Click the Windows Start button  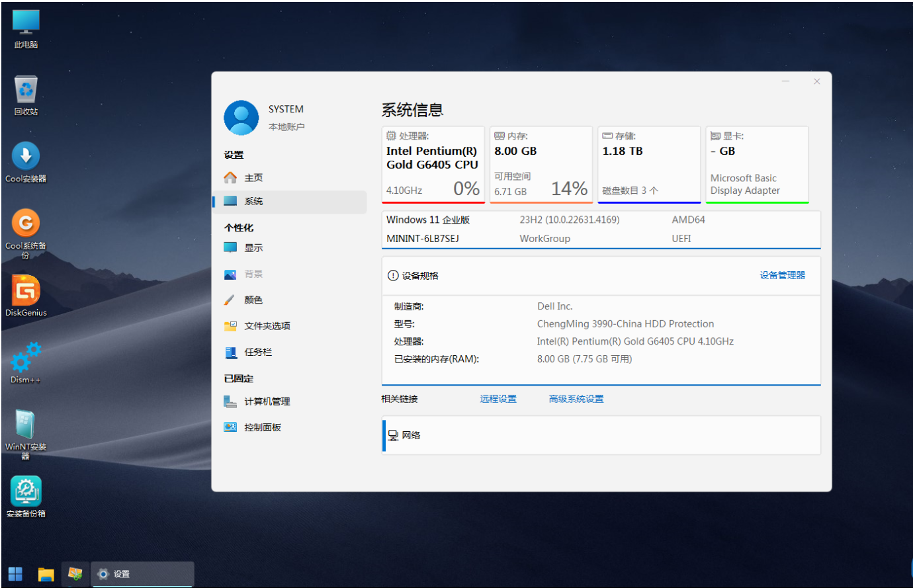pyautogui.click(x=15, y=573)
